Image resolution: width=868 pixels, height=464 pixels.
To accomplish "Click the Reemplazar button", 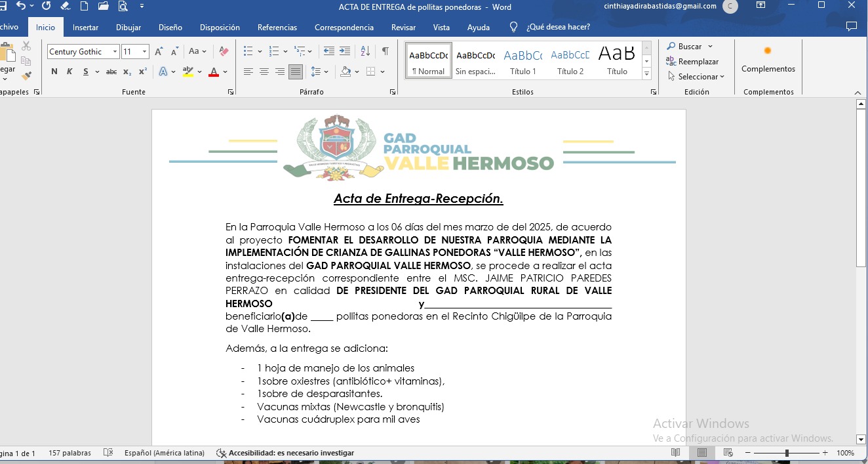I will click(x=698, y=62).
